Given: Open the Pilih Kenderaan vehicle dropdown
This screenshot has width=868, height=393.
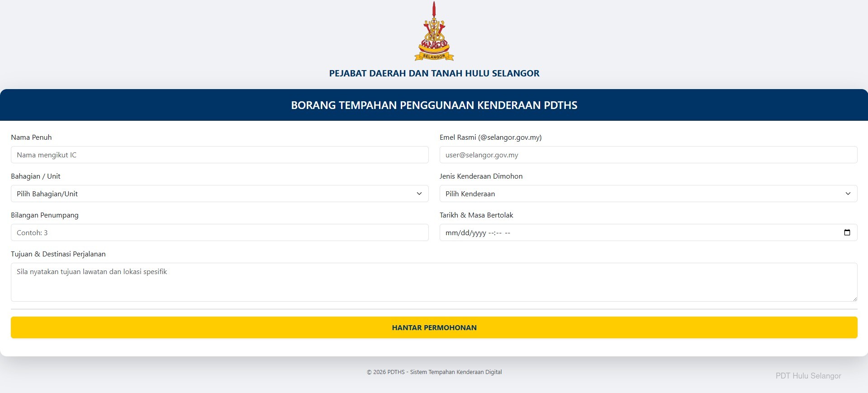Looking at the screenshot, I should 648,194.
